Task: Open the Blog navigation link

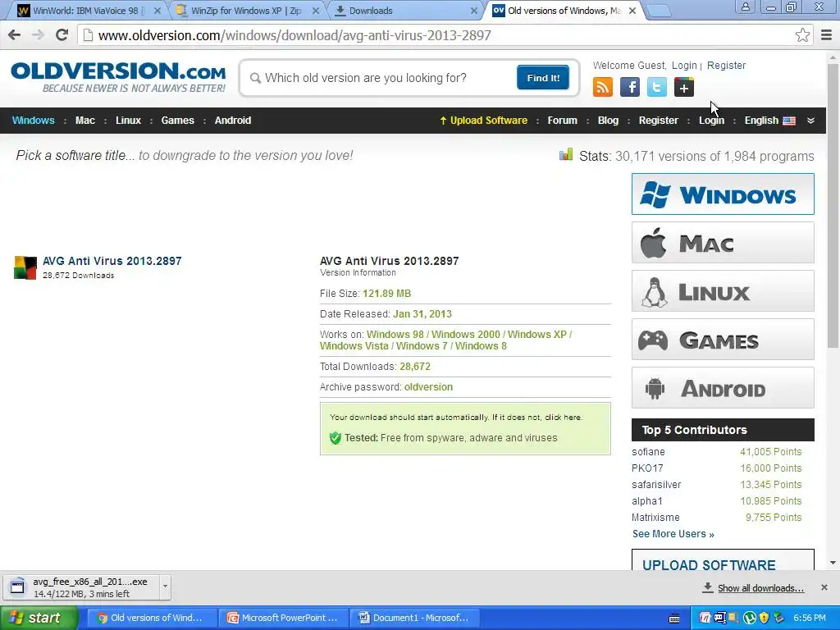Action: click(x=608, y=121)
